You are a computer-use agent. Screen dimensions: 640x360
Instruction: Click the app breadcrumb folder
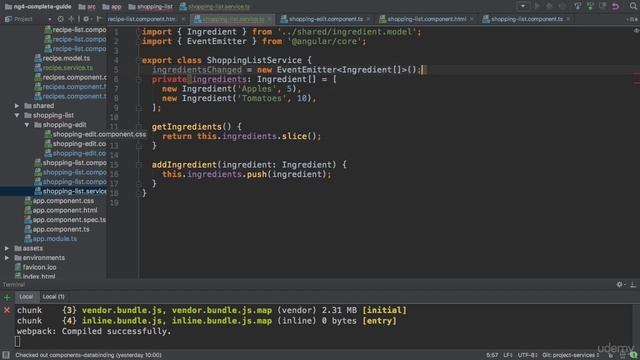(112, 7)
